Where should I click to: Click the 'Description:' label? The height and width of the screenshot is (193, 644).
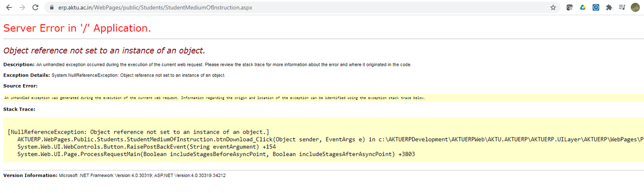tap(19, 64)
